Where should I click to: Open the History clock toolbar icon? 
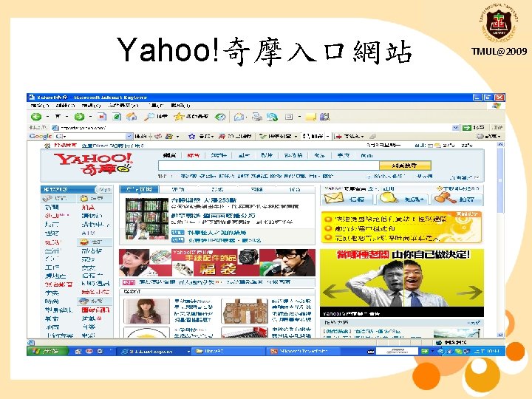tap(220, 117)
